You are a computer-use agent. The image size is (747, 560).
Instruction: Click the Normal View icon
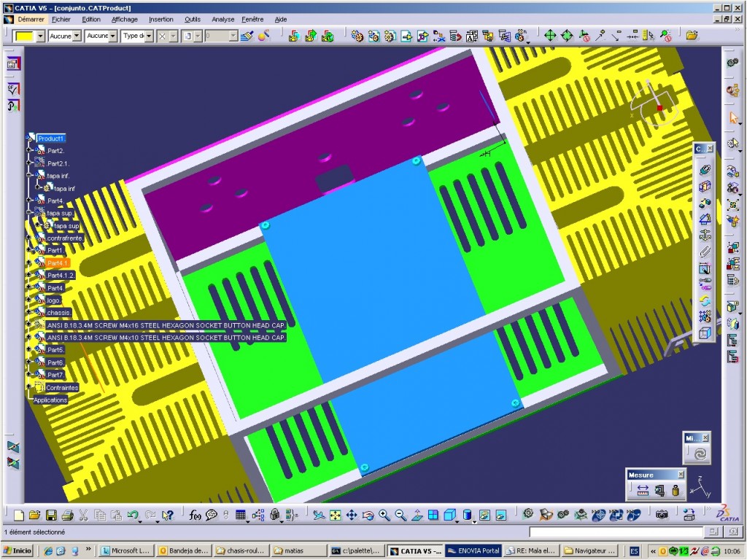(417, 515)
